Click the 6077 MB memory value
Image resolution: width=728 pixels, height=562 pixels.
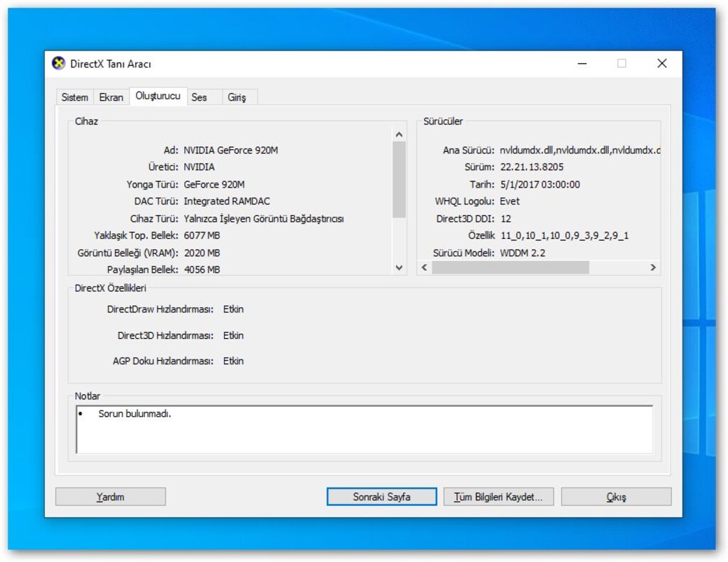click(x=202, y=235)
